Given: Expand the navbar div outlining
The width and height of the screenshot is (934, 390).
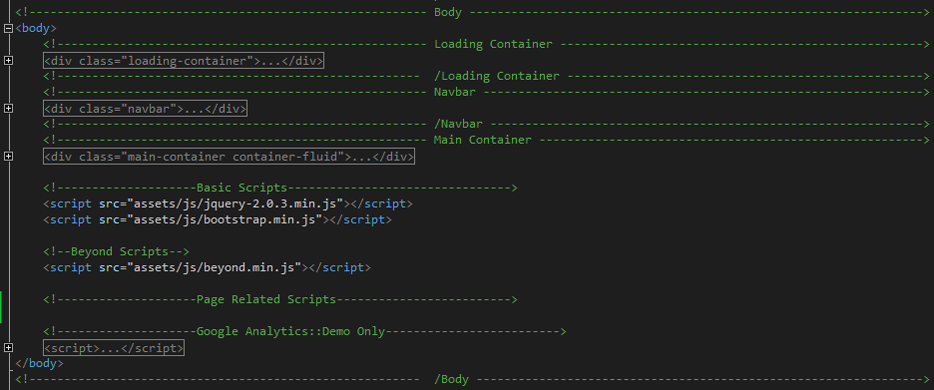Looking at the screenshot, I should click(8, 108).
